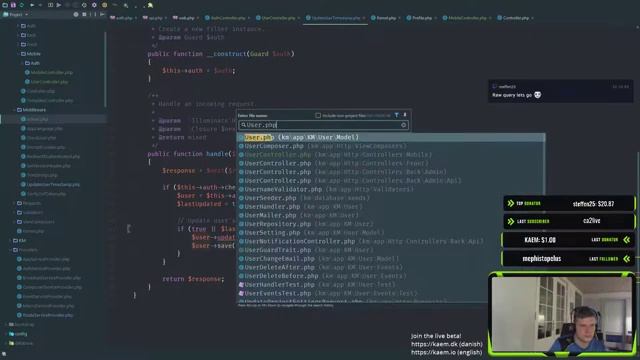Close the Kernel.php tab
640x360 pixels.
(399, 18)
